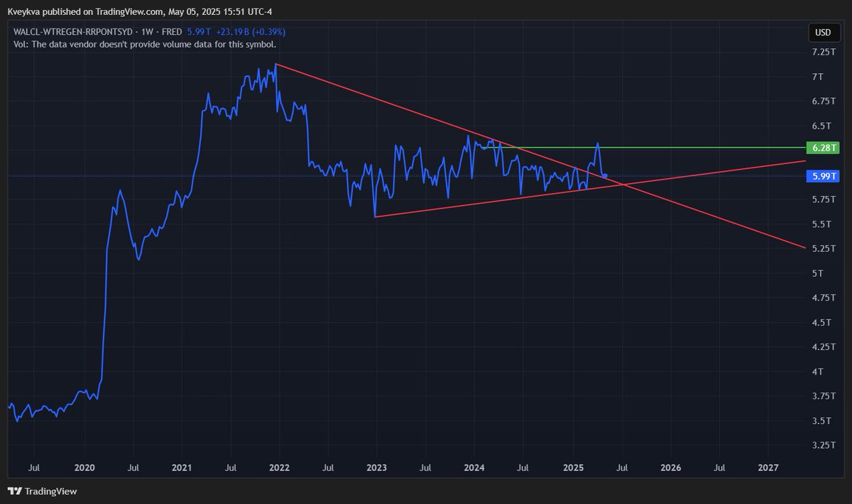The height and width of the screenshot is (504, 852).
Task: Click the TradingView wordmark at the bottom
Action: (x=51, y=491)
